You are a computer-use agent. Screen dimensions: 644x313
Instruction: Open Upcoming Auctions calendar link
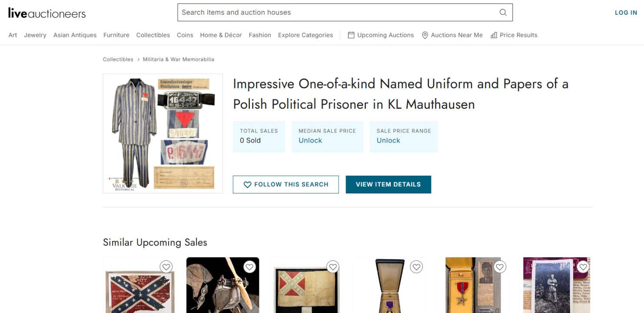pos(381,35)
